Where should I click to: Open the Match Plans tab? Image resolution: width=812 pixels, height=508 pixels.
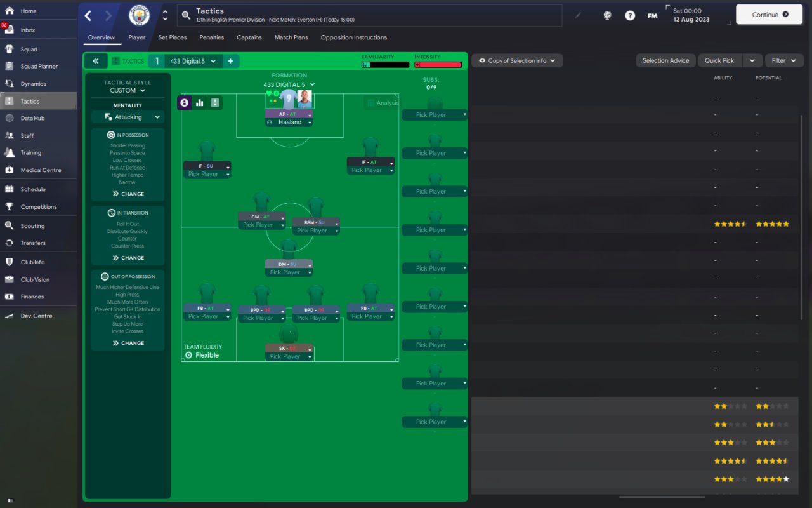click(291, 37)
